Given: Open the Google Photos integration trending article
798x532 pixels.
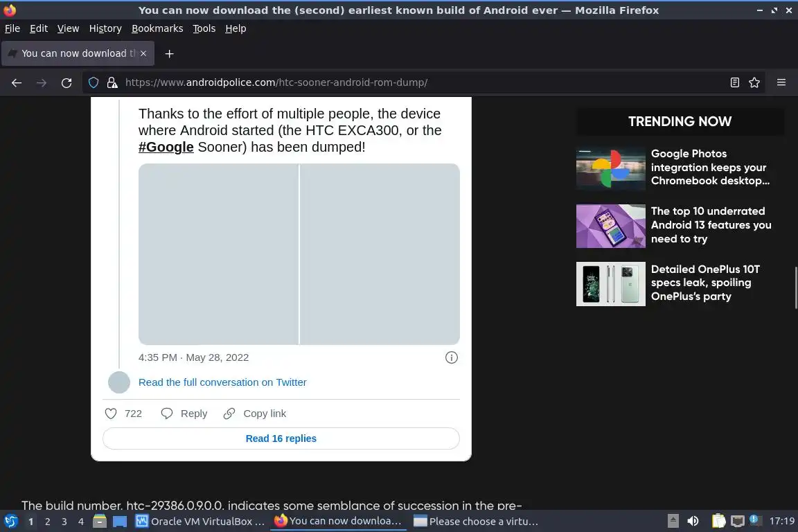Looking at the screenshot, I should [x=711, y=167].
